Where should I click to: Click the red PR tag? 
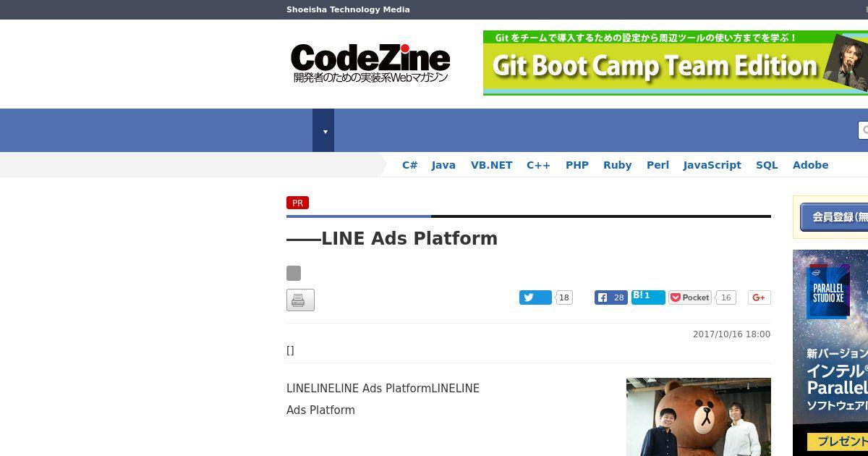(x=297, y=203)
